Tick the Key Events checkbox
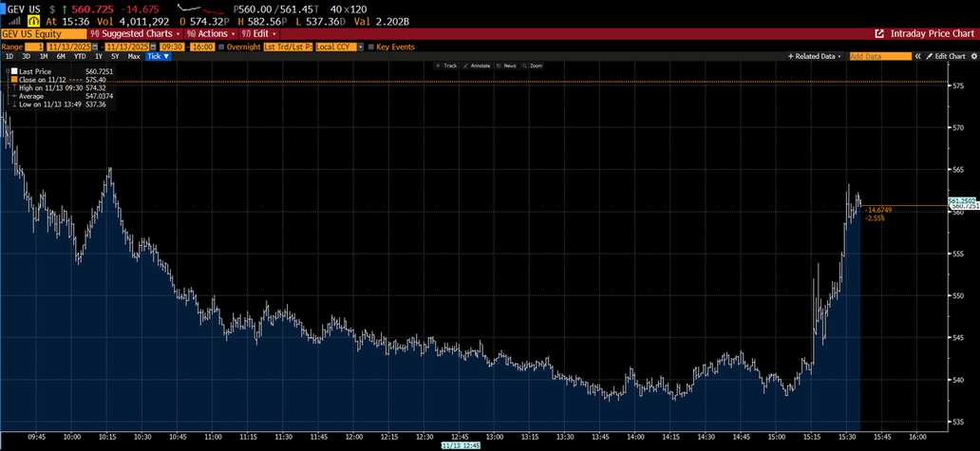This screenshot has width=980, height=451. click(371, 46)
